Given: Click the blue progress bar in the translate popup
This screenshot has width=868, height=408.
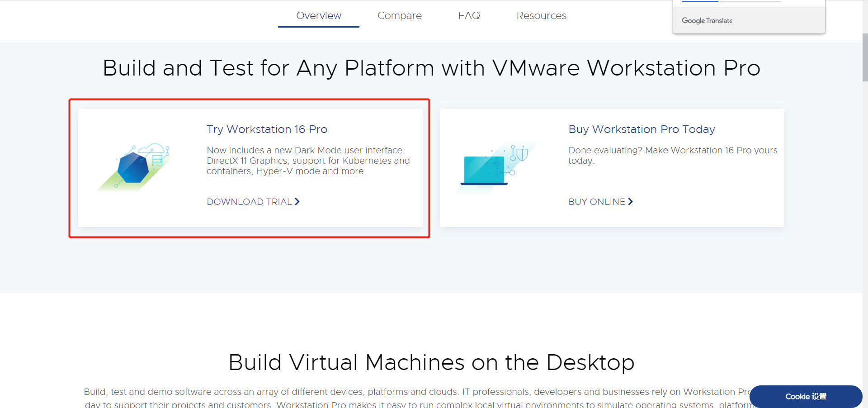Looking at the screenshot, I should pyautogui.click(x=699, y=1).
